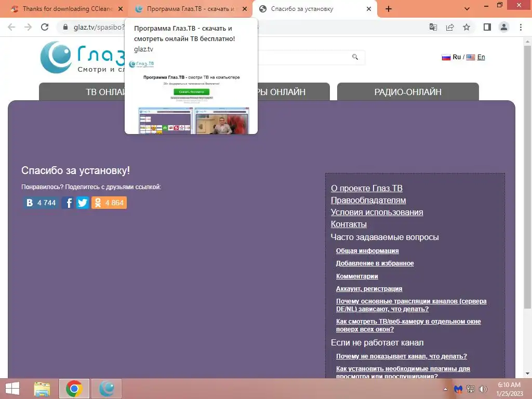Click the page vertical scrollbar
The width and height of the screenshot is (532, 399).
point(527,177)
